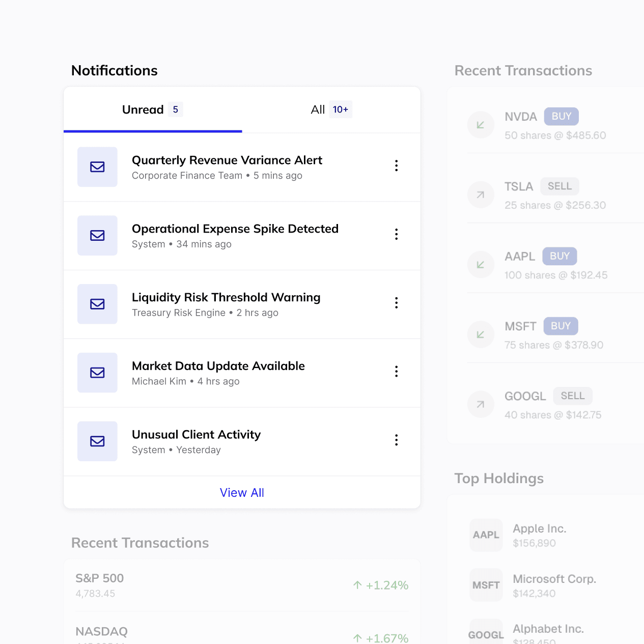Click the envelope icon next to Unusual Client Activity

(97, 441)
